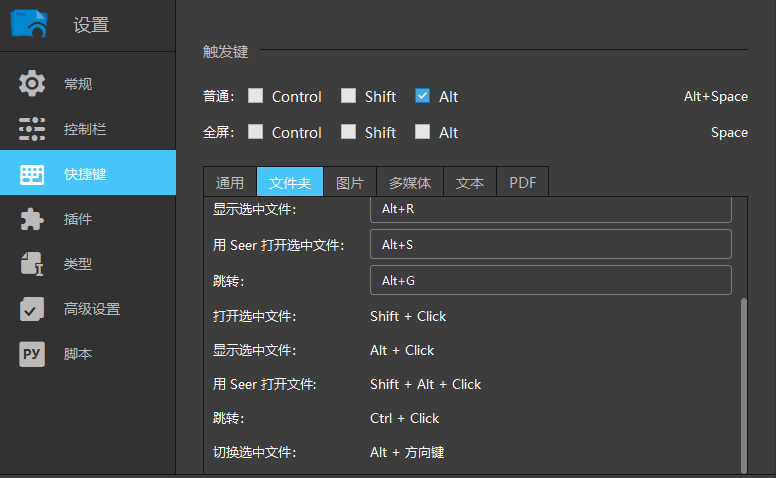Click the Space full-screen trigger text
The width and height of the screenshot is (776, 478).
pos(729,132)
